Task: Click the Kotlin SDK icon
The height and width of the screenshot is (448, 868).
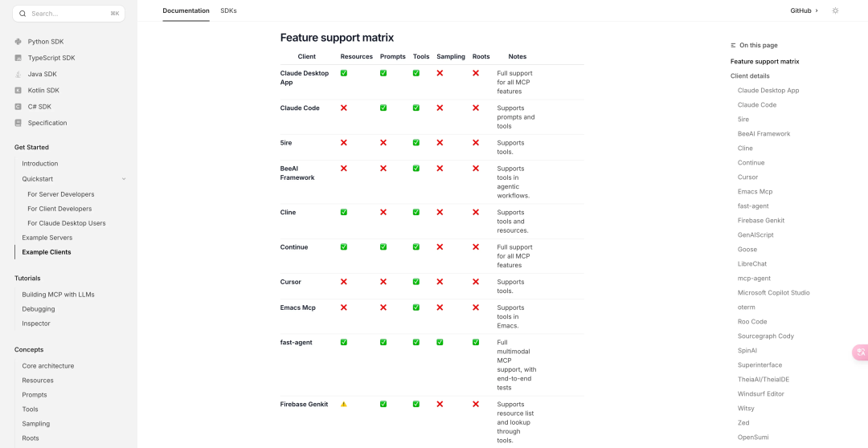Action: point(18,91)
